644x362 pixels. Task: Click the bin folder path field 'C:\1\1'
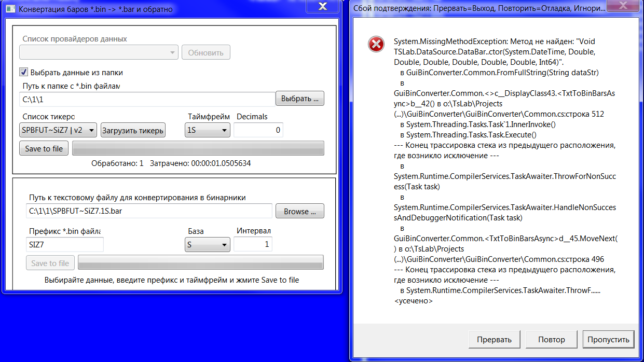[147, 99]
